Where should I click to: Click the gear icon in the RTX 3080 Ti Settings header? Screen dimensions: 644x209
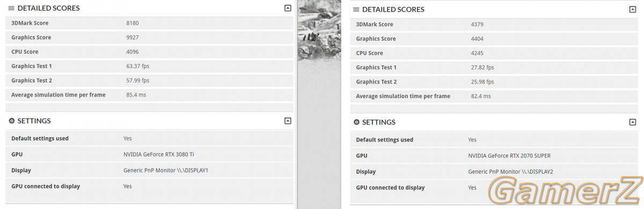(11, 121)
